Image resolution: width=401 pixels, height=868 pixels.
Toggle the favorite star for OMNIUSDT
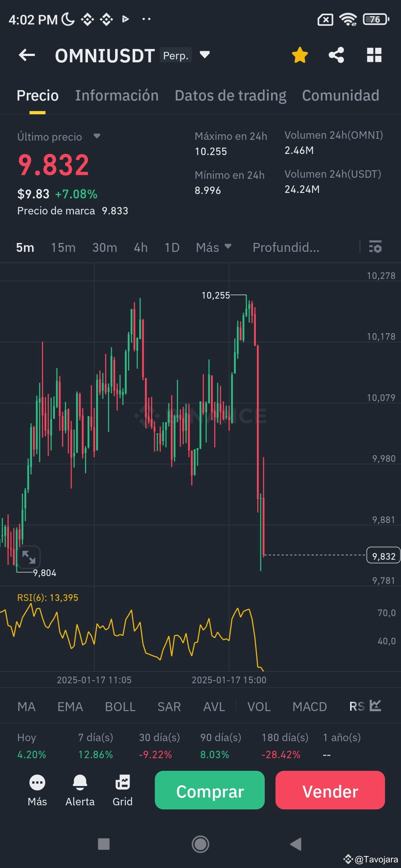coord(300,55)
